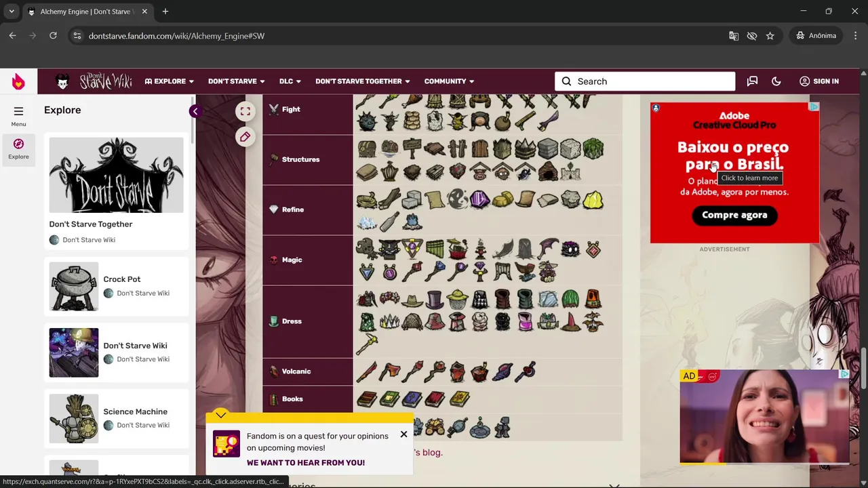Viewport: 868px width, 488px height.
Task: Click the Rope icon in Refine row
Action: coord(368,199)
